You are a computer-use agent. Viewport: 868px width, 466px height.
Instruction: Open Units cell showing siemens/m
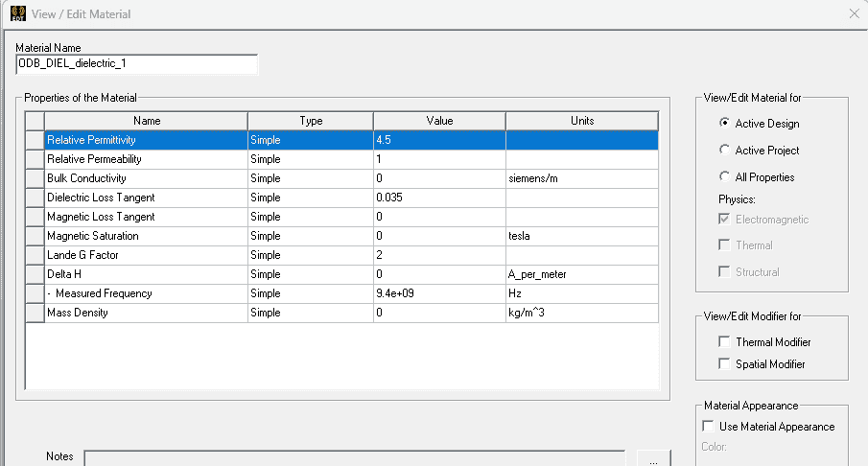581,178
